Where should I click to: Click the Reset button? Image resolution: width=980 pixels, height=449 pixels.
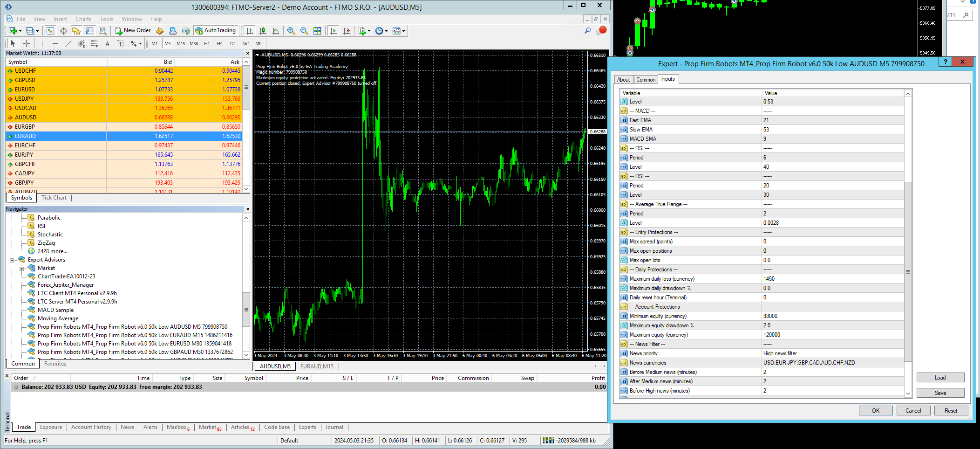(x=951, y=411)
